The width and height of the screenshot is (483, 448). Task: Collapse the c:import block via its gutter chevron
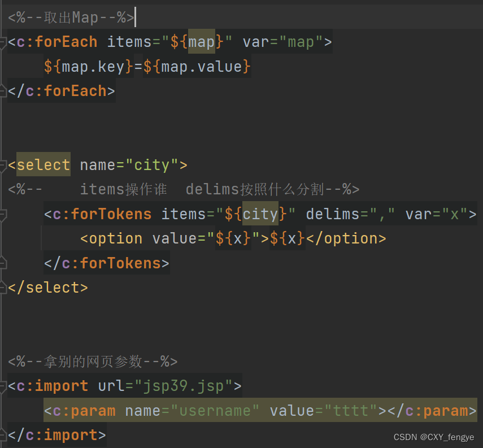[3, 386]
